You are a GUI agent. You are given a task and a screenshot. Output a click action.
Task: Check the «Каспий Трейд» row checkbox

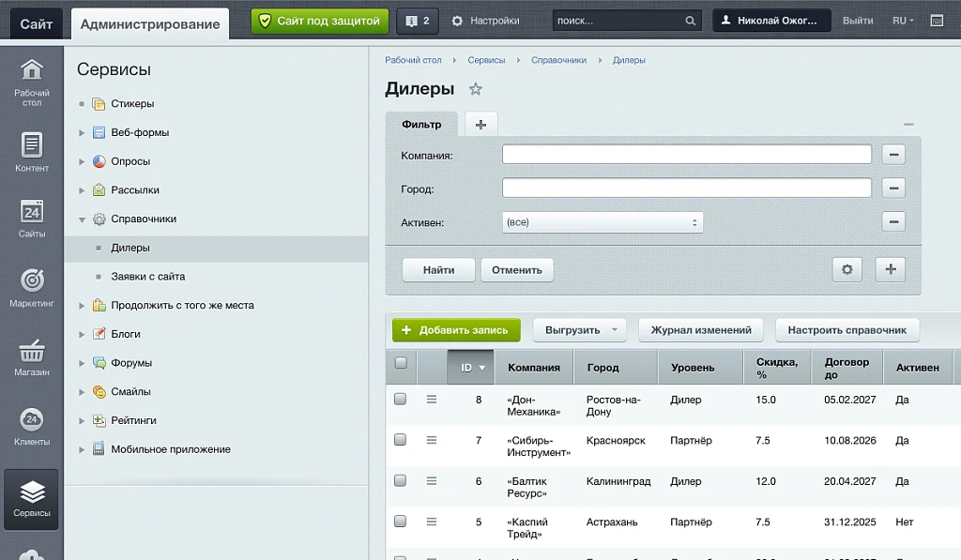(x=400, y=521)
